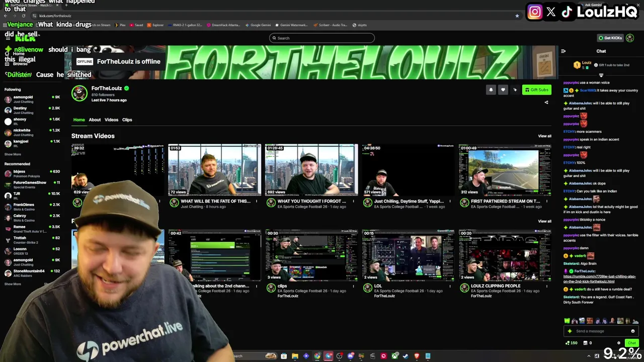Open the Home tab
Screen dimensions: 644x362
[x=79, y=120]
